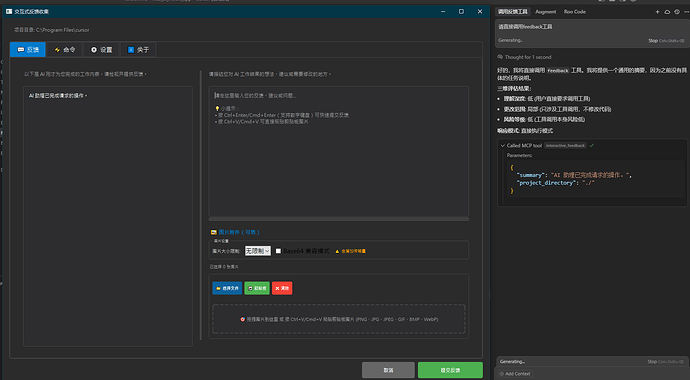Click the Add Context button
Image resolution: width=690 pixels, height=380 pixels.
(515, 374)
